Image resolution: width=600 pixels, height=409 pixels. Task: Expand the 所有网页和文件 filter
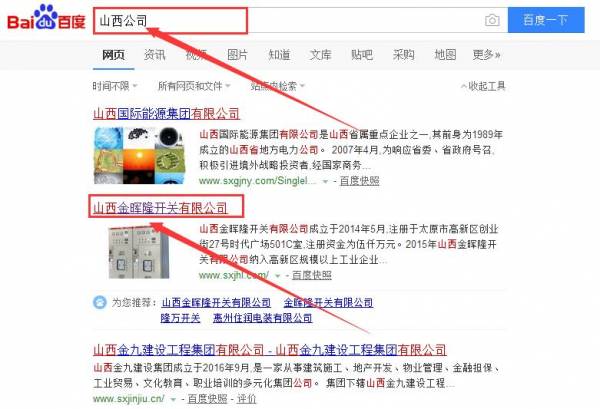click(194, 86)
